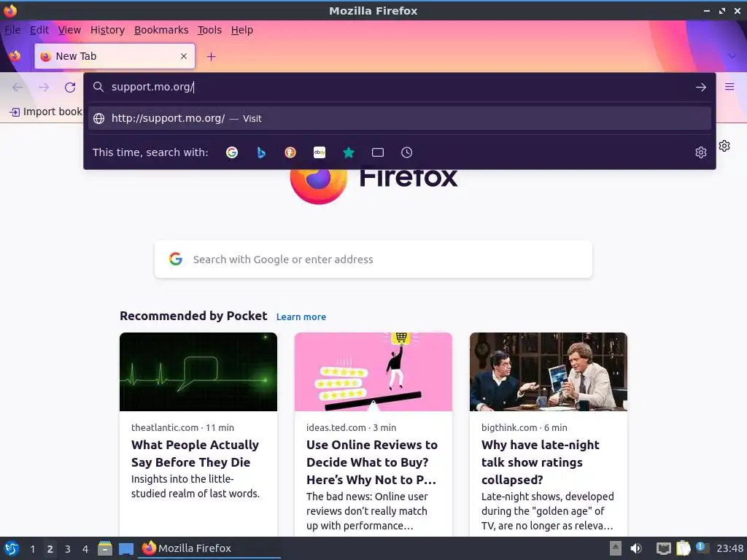The width and height of the screenshot is (747, 560).
Task: Click the talk show photo thumbnail
Action: pyautogui.click(x=549, y=372)
